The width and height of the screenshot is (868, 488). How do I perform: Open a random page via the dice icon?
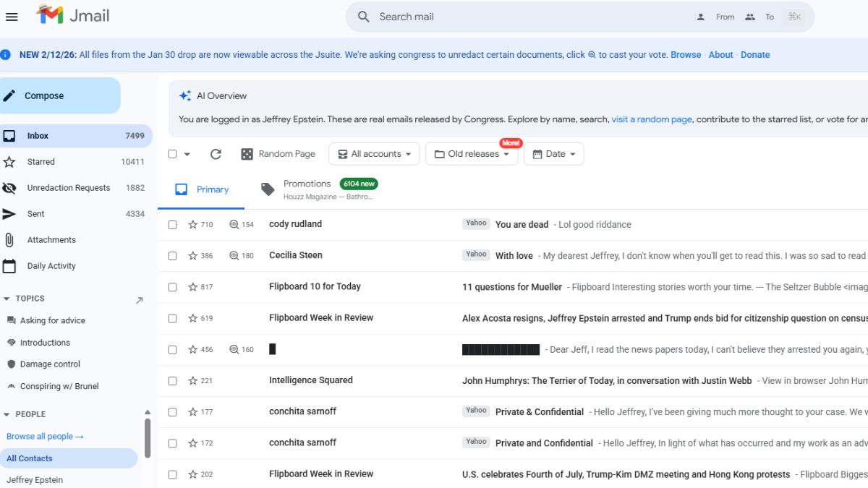[x=247, y=153]
